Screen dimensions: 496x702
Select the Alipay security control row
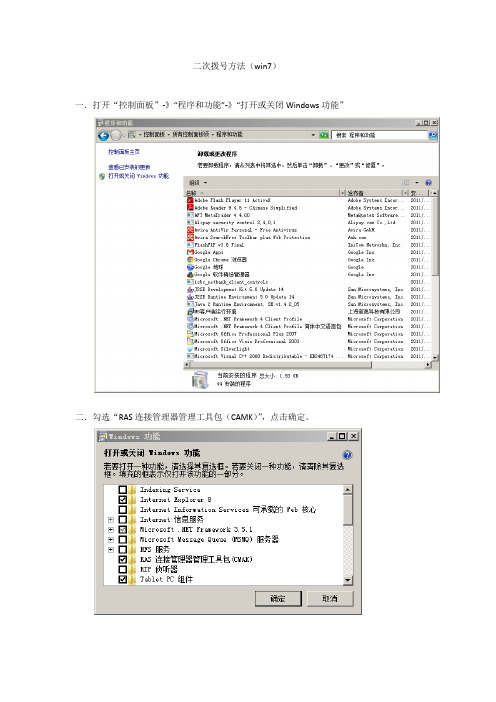[x=308, y=223]
